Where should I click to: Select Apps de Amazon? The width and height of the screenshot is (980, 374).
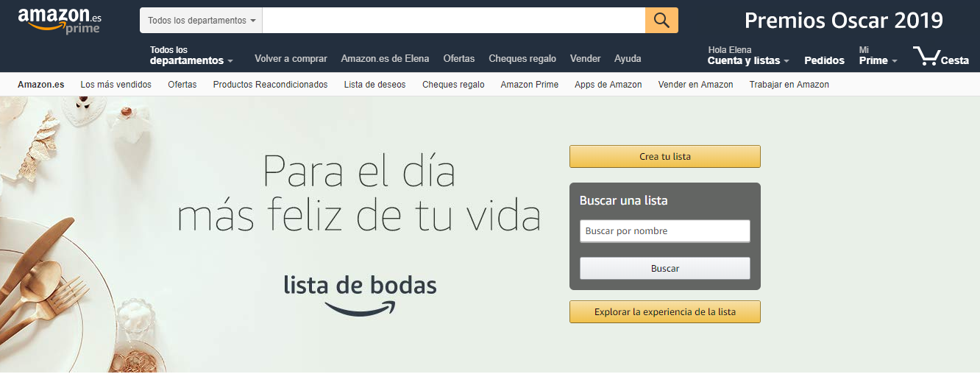tap(608, 85)
